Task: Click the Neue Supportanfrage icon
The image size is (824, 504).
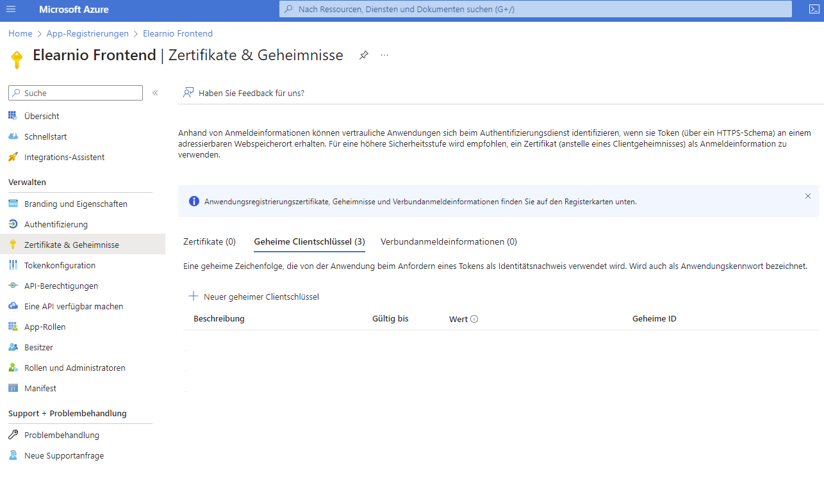Action: [13, 455]
